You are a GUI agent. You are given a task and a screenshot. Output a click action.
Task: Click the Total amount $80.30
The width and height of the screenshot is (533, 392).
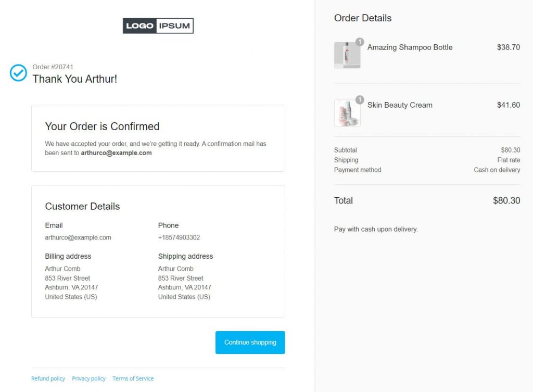pos(506,200)
